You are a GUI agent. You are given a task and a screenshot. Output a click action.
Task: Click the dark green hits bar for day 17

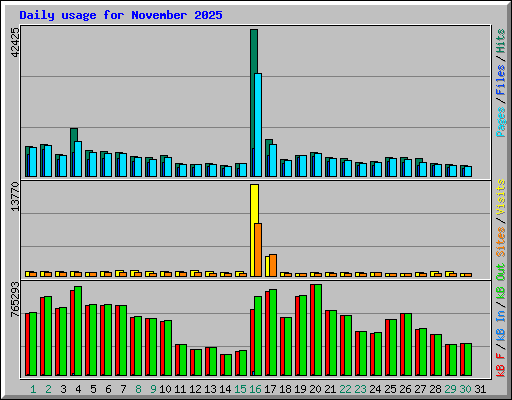tap(269, 142)
